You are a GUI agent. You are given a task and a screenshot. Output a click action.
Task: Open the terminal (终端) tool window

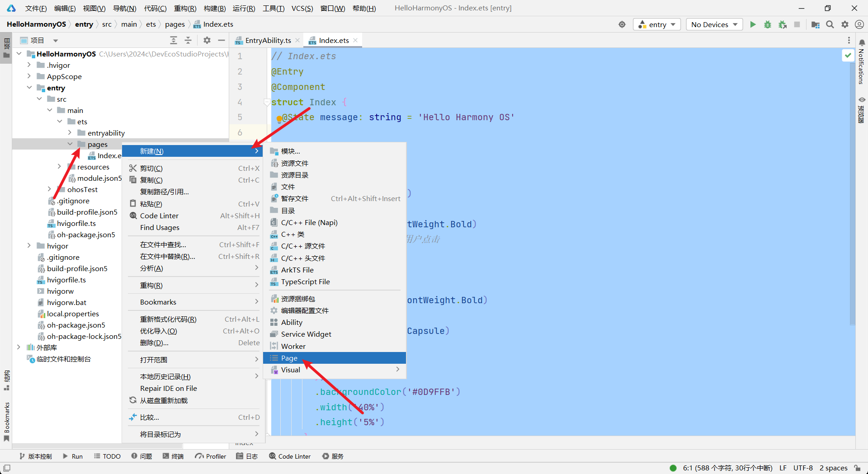click(173, 456)
